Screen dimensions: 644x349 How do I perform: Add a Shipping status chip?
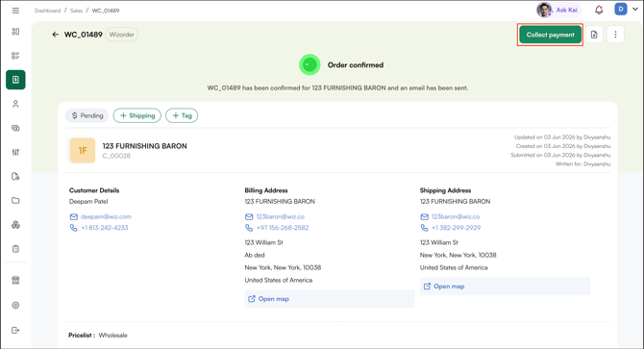(137, 115)
